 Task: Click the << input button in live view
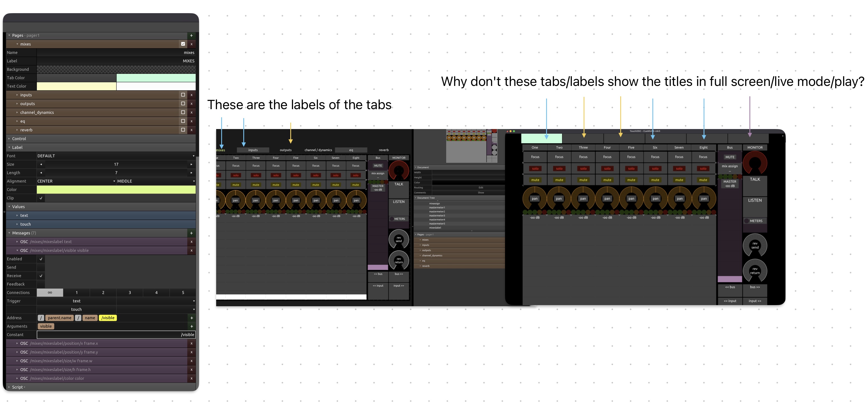[x=730, y=301]
